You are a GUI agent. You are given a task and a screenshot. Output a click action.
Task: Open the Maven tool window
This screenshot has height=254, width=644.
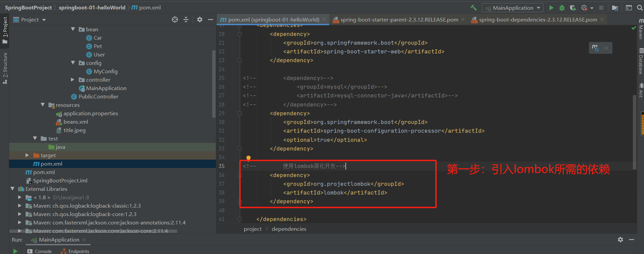click(x=641, y=29)
